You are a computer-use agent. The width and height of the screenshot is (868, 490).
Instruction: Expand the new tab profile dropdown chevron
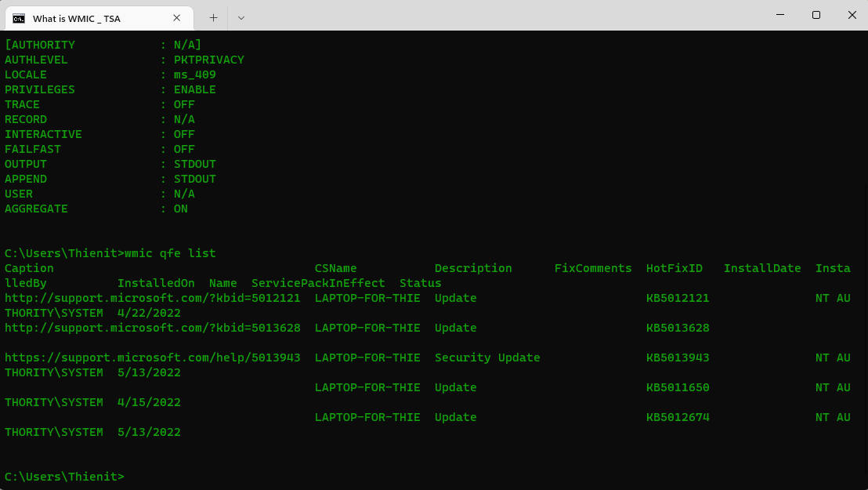click(241, 17)
